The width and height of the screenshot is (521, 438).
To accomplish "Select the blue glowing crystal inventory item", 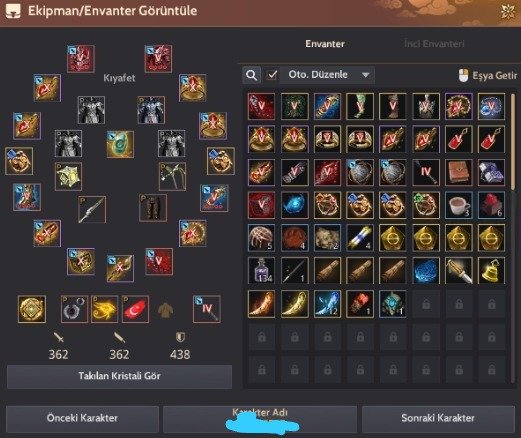I will 295,205.
